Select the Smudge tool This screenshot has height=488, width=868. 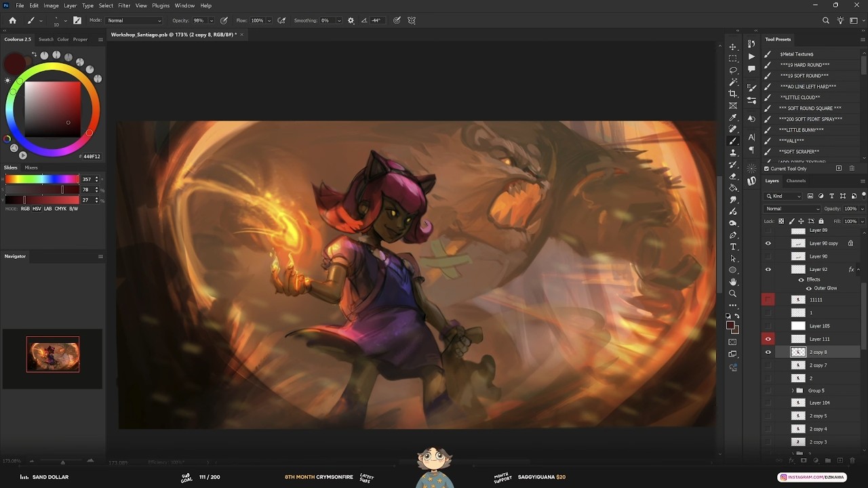[732, 200]
